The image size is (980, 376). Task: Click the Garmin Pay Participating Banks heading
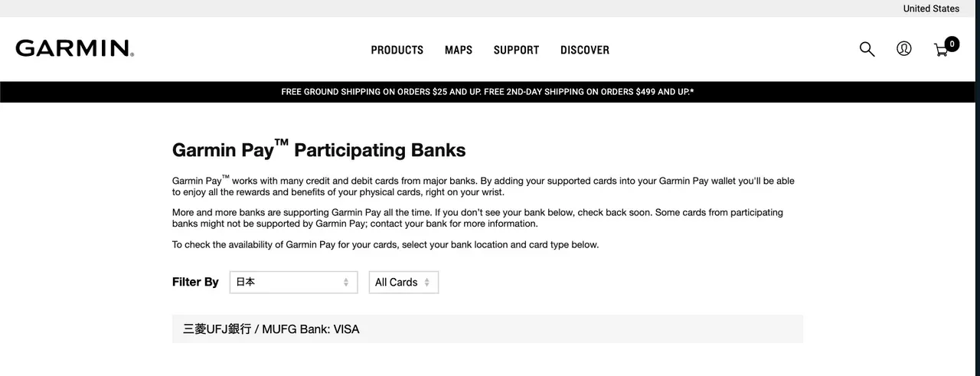pyautogui.click(x=318, y=149)
